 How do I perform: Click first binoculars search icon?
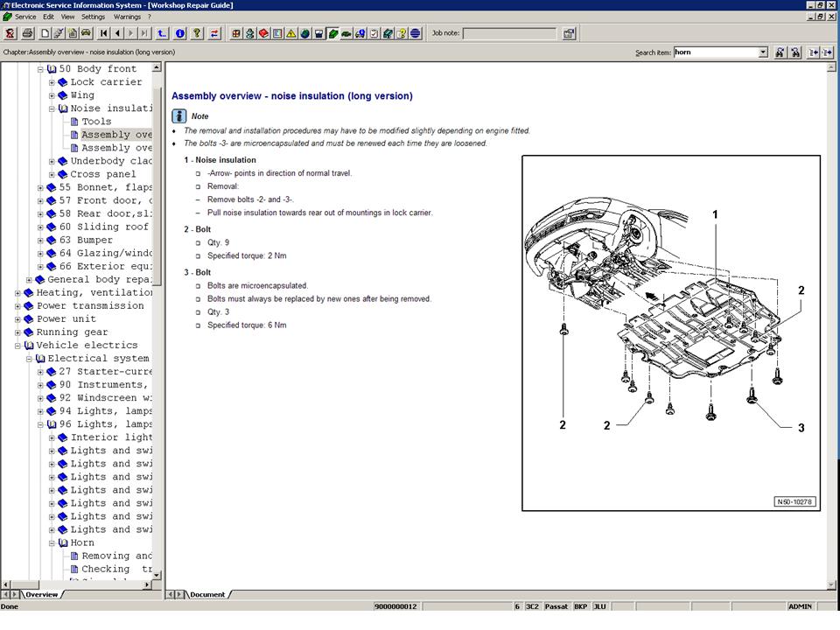point(780,52)
